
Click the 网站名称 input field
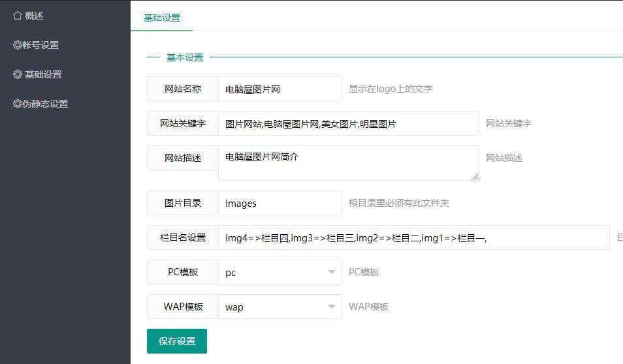[x=280, y=89]
